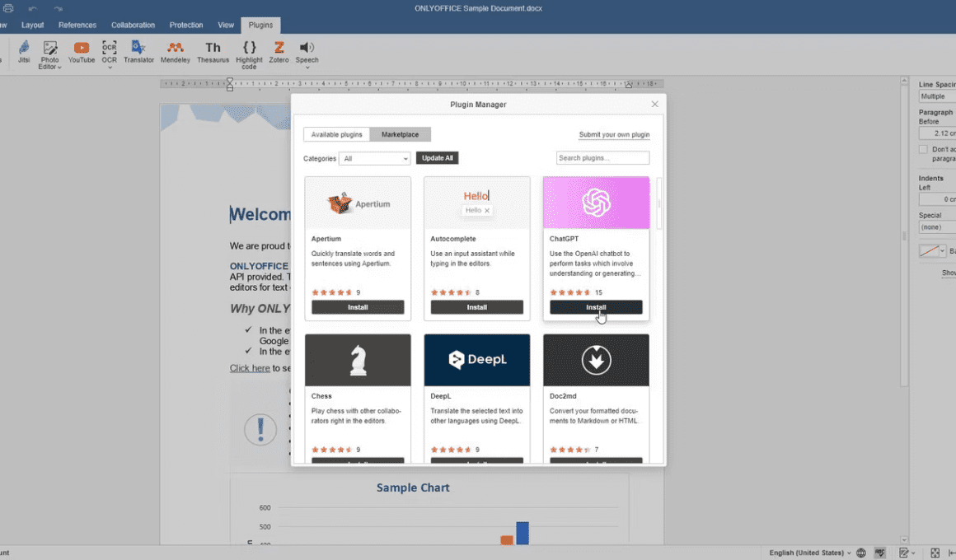Toggle the spell checking ABC icon
The image size is (956, 560).
click(880, 553)
